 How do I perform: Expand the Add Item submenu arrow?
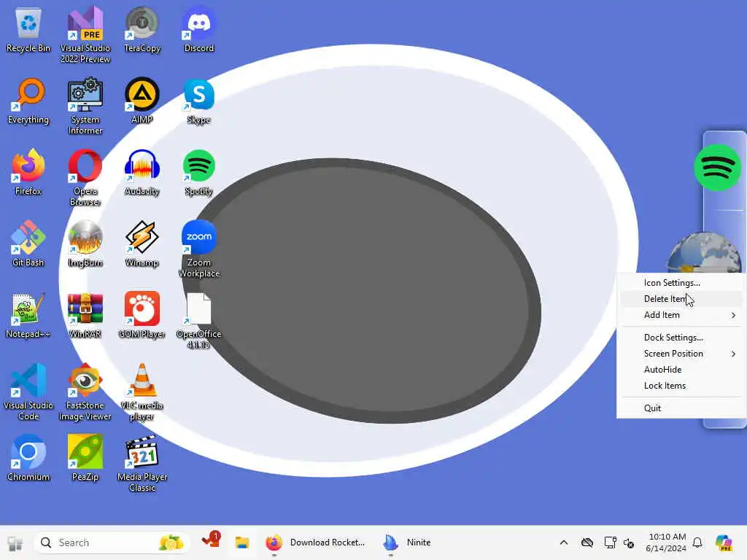tap(734, 315)
